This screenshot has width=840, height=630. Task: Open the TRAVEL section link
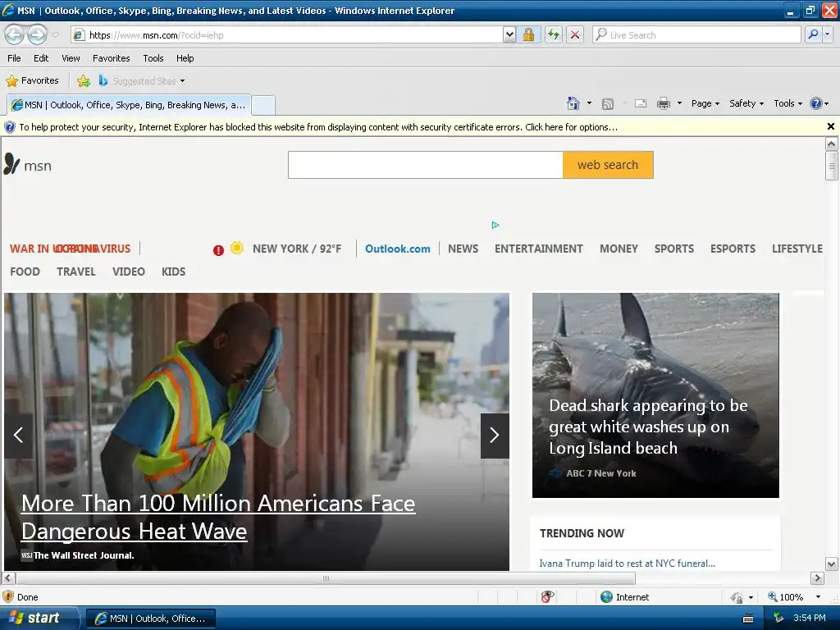[x=76, y=272]
